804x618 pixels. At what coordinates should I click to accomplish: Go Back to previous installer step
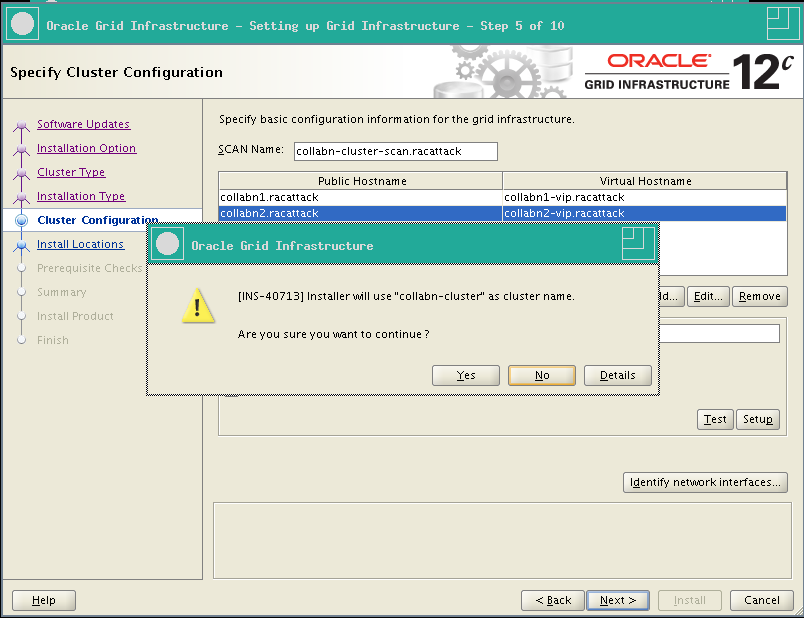[x=553, y=601]
